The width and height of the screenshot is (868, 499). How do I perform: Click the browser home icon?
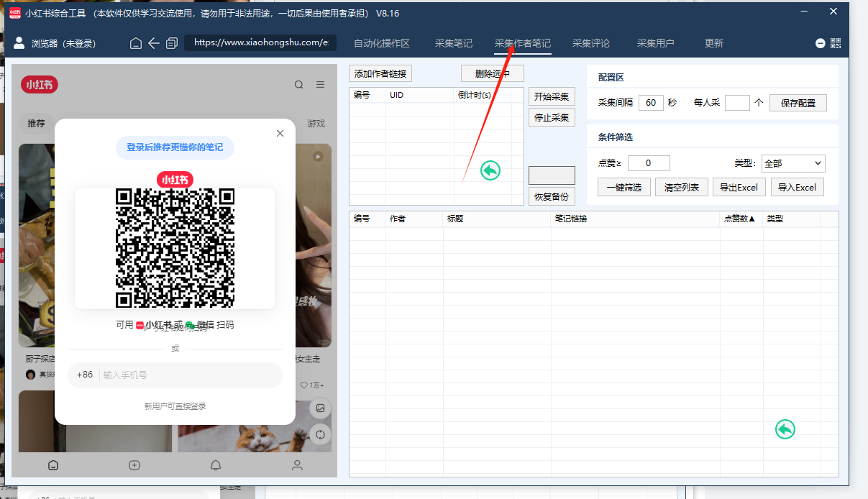(136, 43)
